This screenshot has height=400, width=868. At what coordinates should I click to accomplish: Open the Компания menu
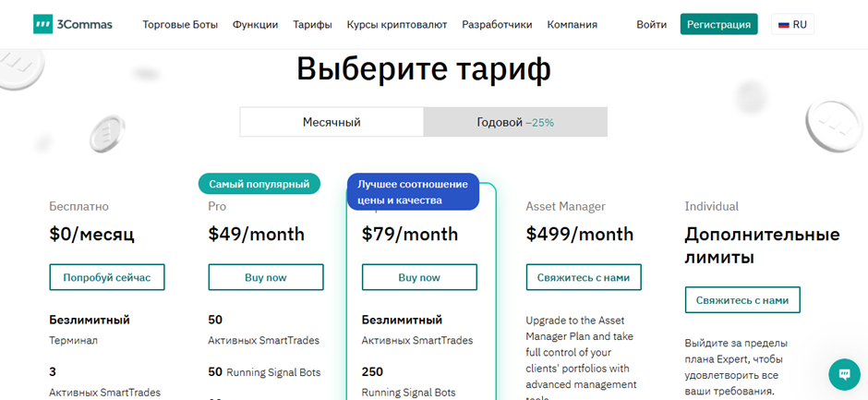tap(572, 24)
